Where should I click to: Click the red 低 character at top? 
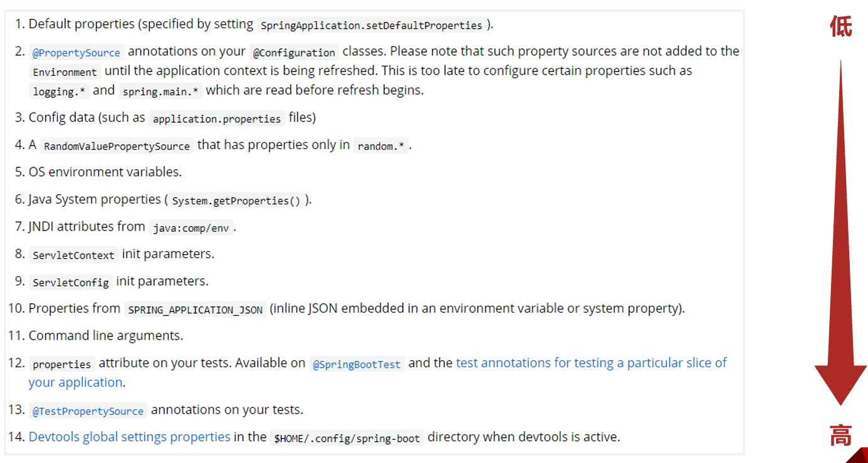pos(841,26)
